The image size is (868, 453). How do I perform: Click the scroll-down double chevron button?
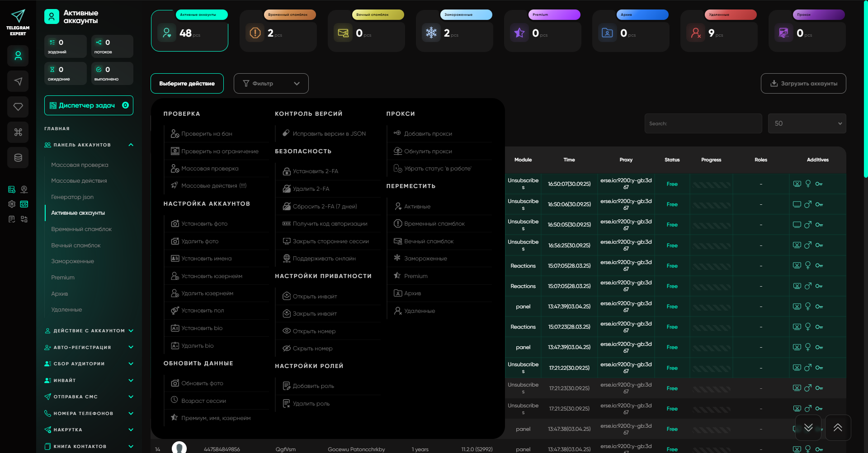(x=808, y=428)
